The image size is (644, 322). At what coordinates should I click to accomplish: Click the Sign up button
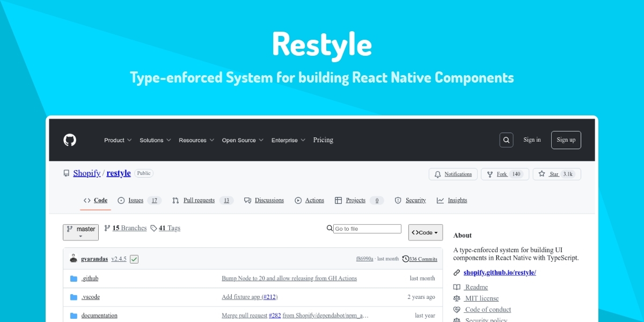pos(566,140)
